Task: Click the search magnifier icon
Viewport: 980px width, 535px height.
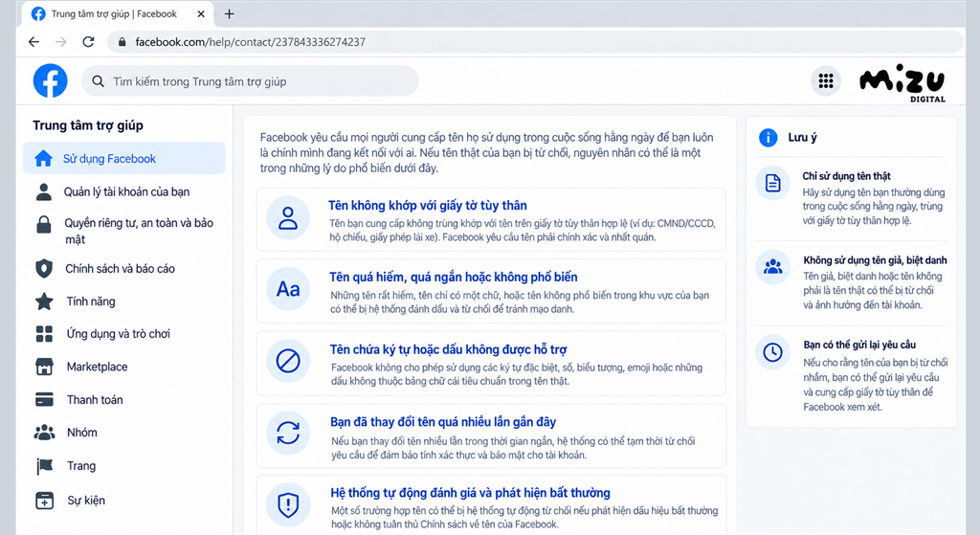Action: coord(99,81)
